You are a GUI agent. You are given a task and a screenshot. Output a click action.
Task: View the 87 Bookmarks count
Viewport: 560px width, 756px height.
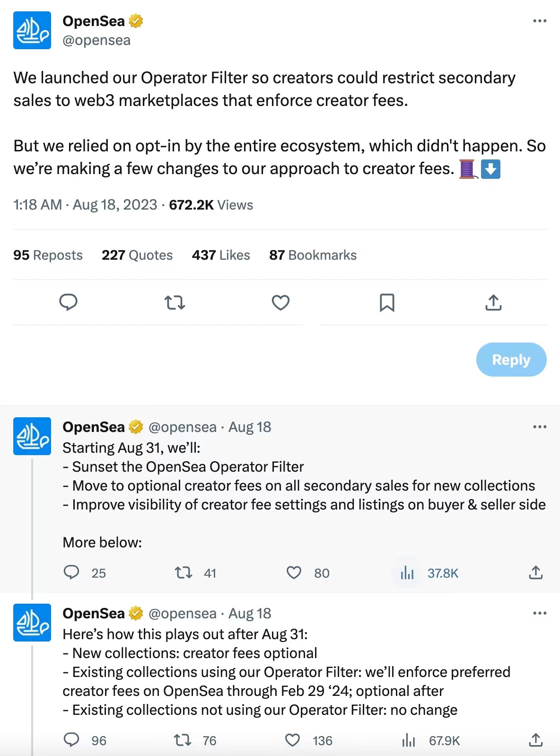[x=313, y=255]
